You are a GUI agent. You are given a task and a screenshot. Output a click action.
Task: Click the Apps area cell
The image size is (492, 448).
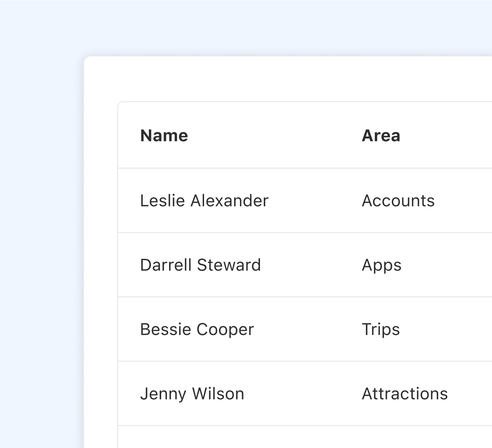point(382,265)
